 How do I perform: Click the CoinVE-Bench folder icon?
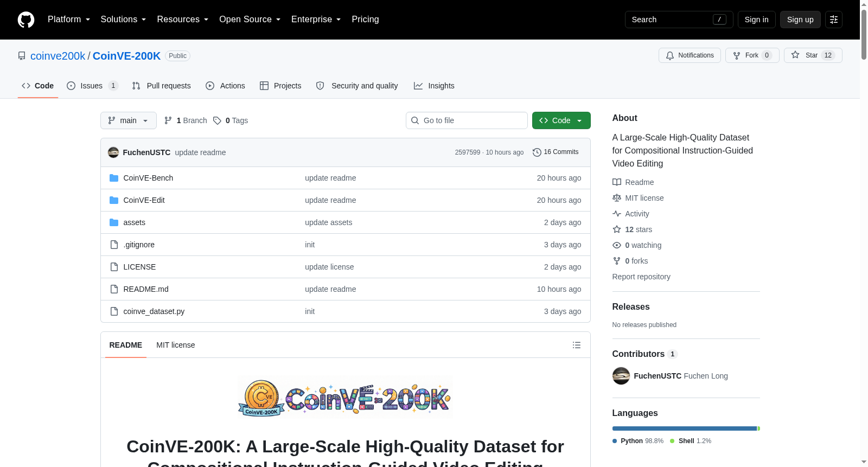click(x=114, y=178)
